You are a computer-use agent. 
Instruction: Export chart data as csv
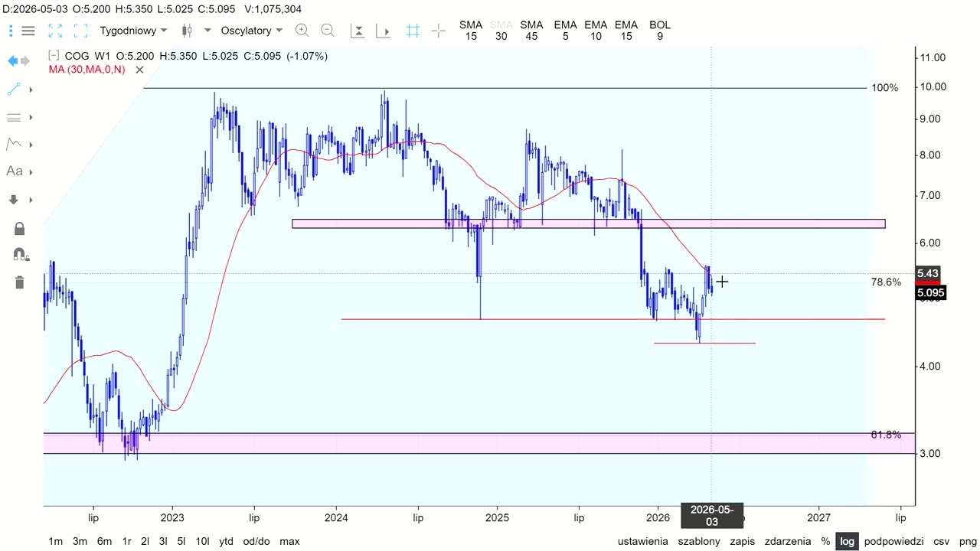coord(941,541)
